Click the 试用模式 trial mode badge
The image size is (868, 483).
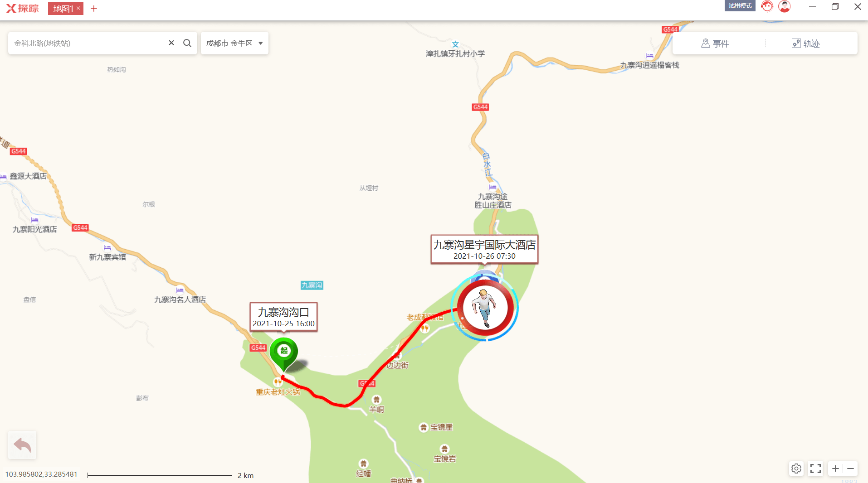click(740, 5)
